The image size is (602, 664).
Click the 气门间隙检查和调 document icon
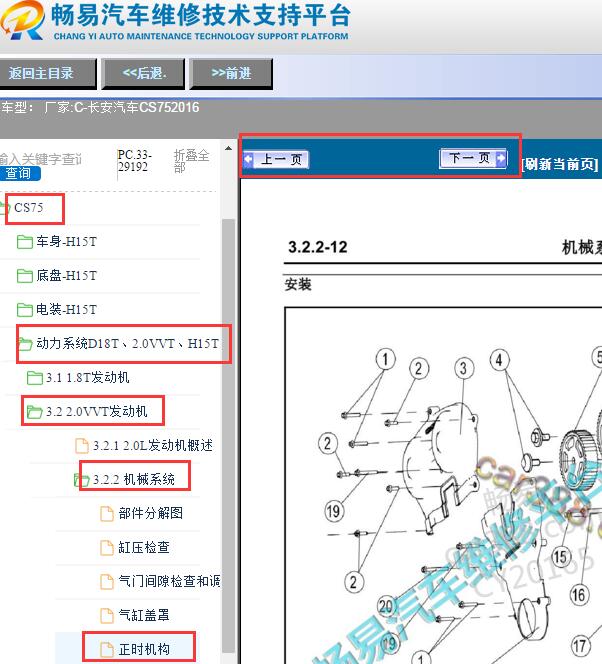coord(107,581)
